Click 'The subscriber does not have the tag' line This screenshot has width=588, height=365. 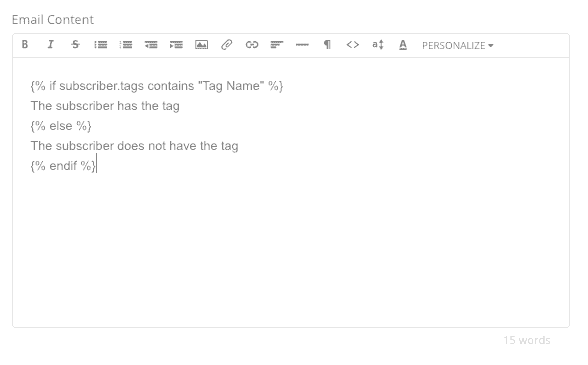coord(134,146)
